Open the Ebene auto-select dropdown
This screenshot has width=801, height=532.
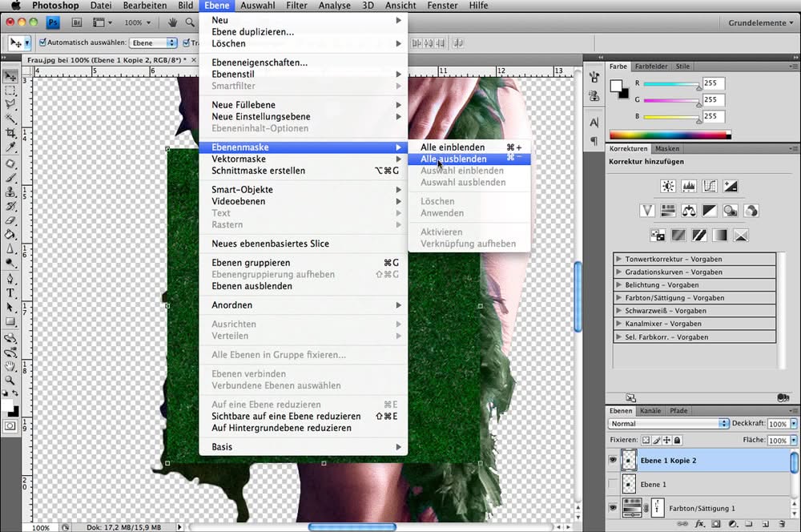click(153, 43)
